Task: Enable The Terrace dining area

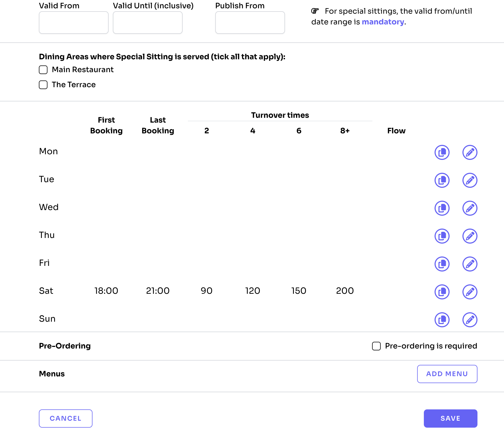Action: (43, 85)
